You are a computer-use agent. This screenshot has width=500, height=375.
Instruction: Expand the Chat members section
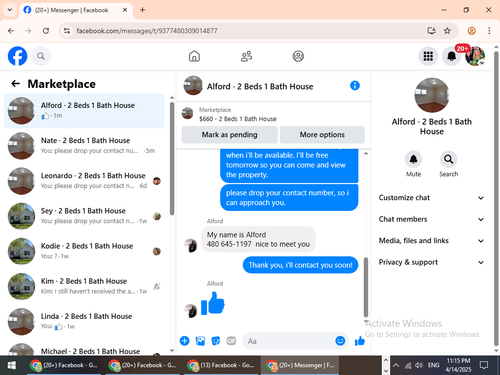[x=431, y=219]
